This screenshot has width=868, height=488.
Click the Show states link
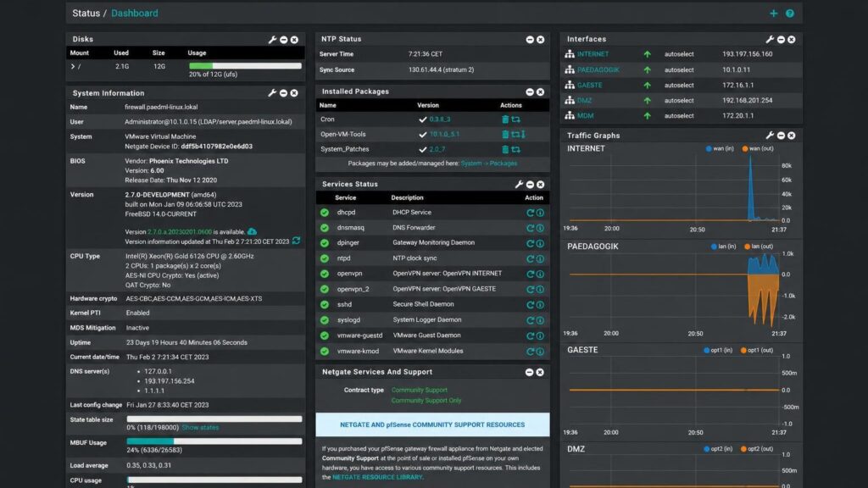coord(200,428)
